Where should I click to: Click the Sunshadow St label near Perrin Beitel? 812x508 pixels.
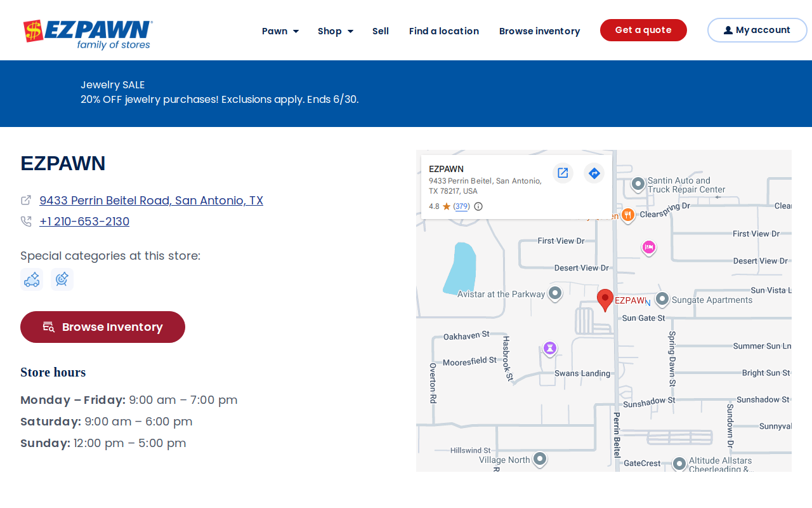[x=649, y=403]
